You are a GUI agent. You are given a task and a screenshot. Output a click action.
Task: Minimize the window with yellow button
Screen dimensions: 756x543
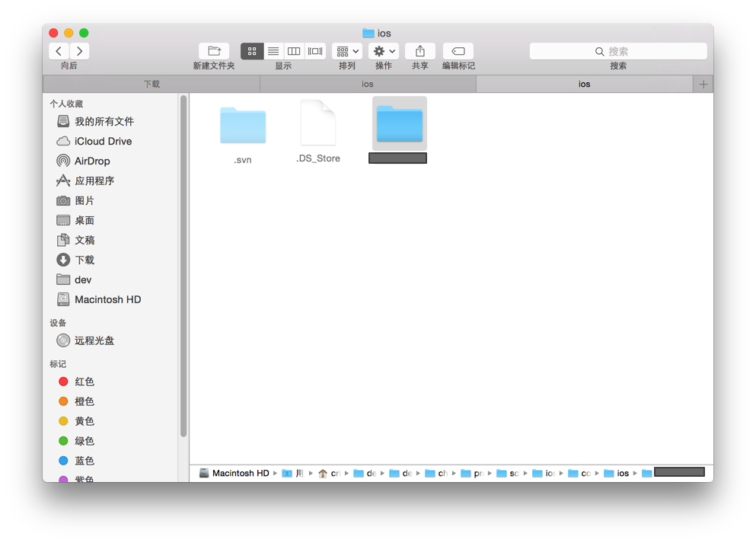69,33
